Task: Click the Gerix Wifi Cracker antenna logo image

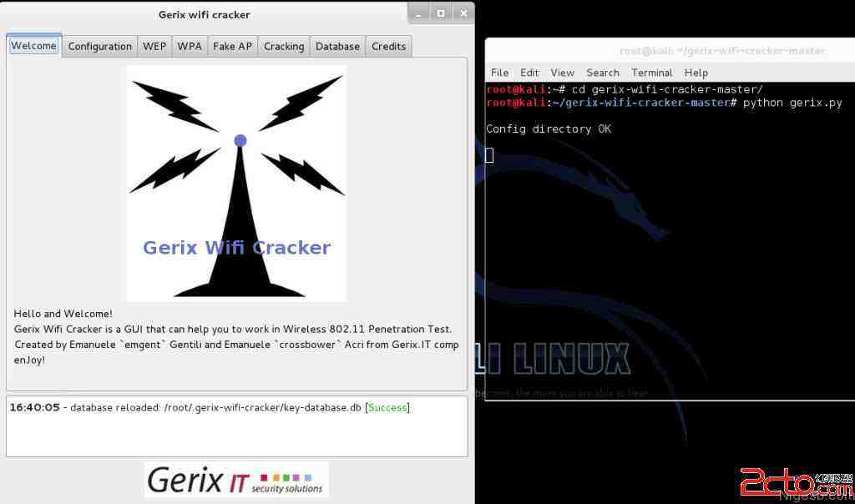Action: point(236,184)
